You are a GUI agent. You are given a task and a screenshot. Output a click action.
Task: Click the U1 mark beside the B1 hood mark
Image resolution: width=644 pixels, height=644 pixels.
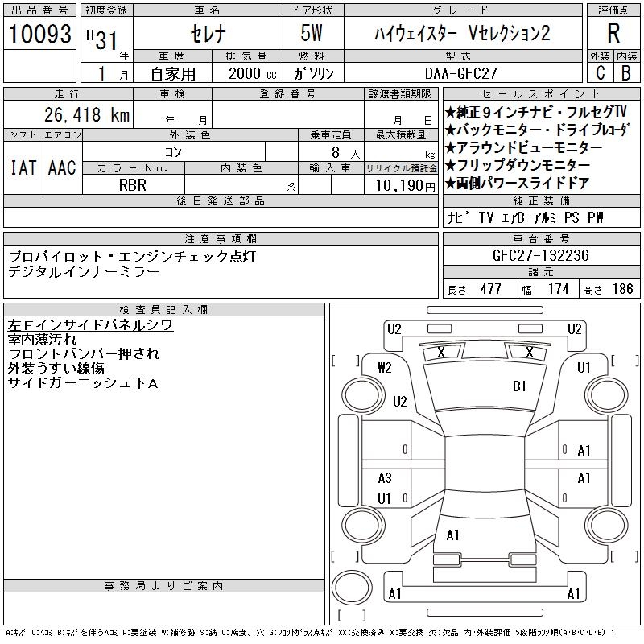[584, 368]
